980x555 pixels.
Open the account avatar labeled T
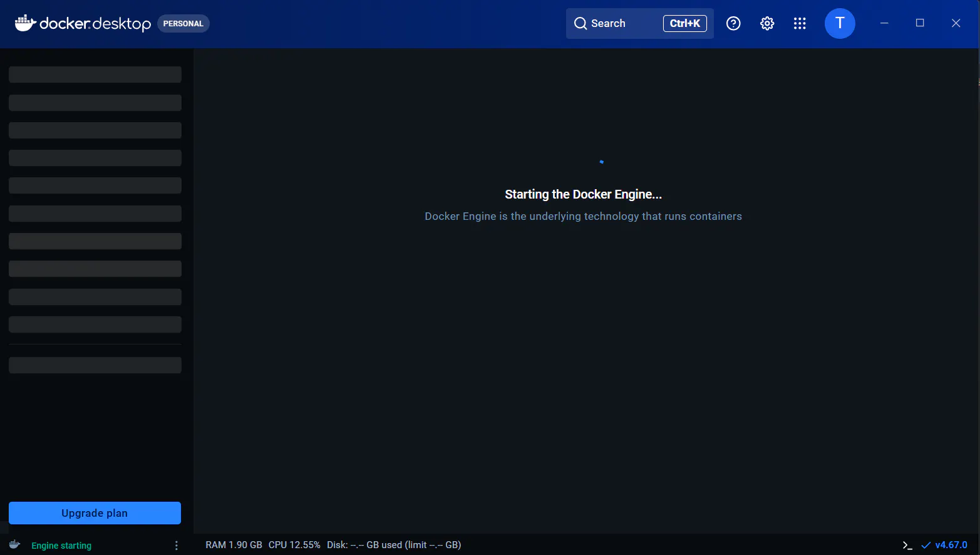tap(840, 23)
